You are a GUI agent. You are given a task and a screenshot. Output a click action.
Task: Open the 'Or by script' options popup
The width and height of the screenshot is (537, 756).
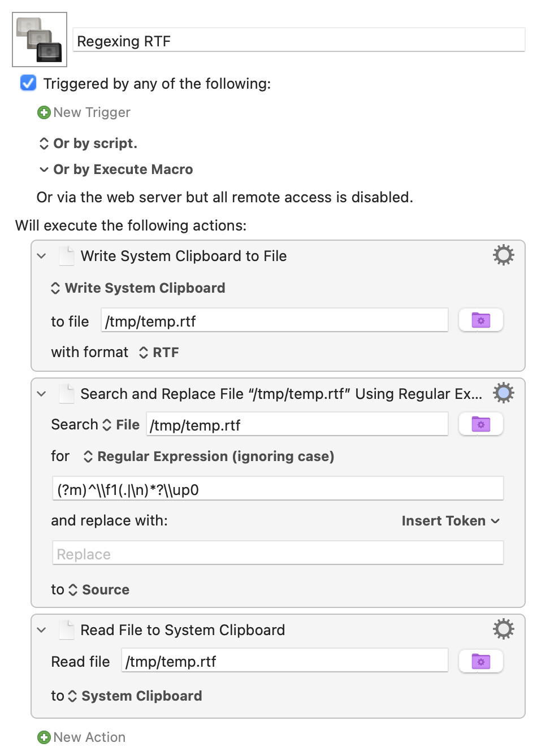click(88, 144)
